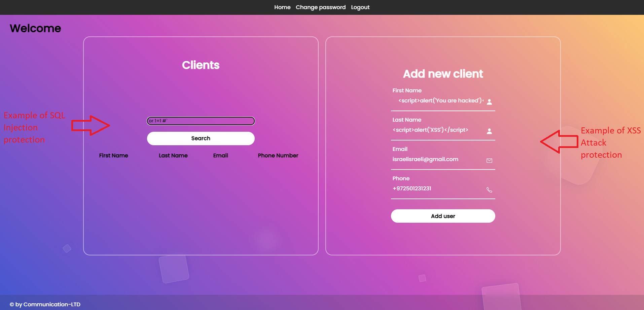
Task: Click telephone icon in Phone field
Action: tap(490, 190)
